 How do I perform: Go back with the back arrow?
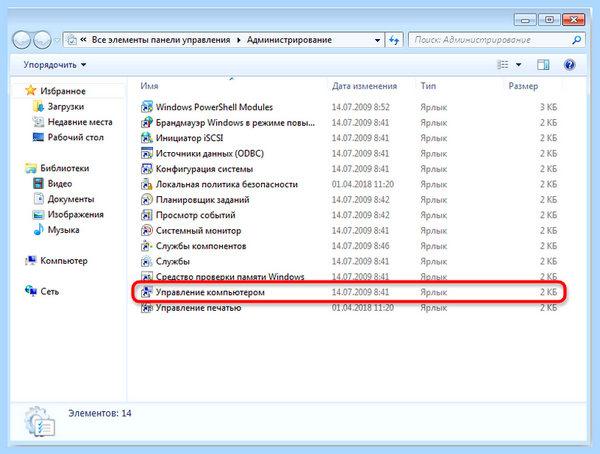tap(21, 40)
